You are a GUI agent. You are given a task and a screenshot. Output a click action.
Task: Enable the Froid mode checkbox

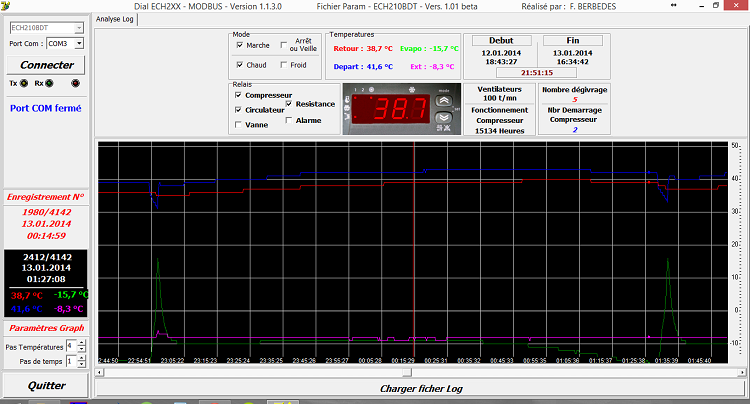[284, 65]
